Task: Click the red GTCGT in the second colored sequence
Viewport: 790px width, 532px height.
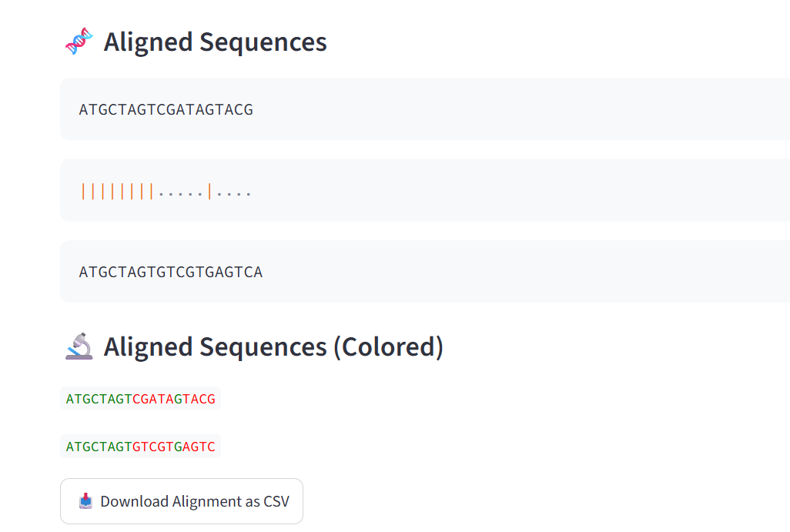Action: click(152, 447)
